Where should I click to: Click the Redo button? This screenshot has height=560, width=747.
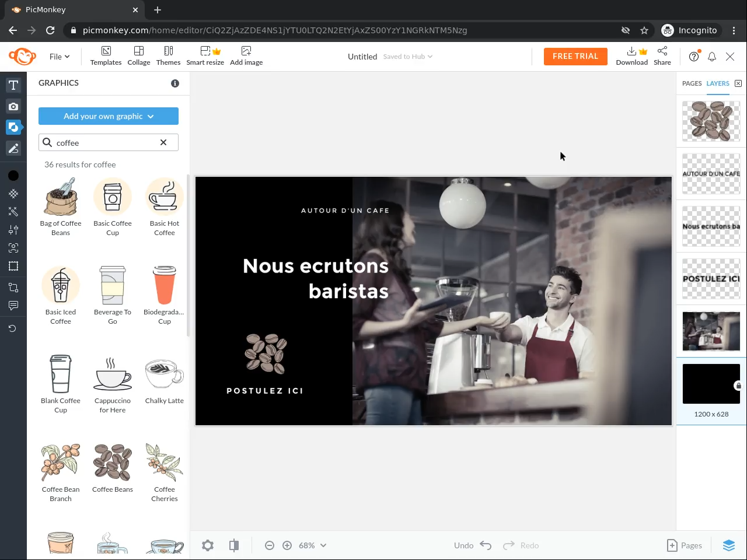521,545
